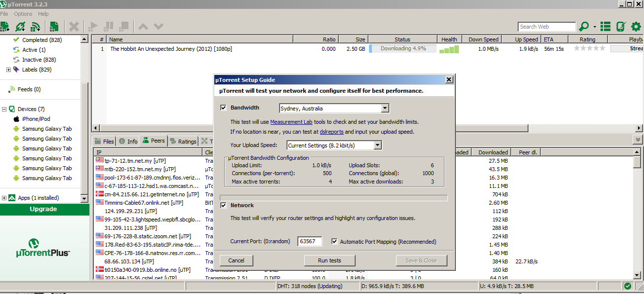Viewport: 644px width, 294px height.
Task: Click the Health bars of Hobbit torrent
Action: [449, 49]
